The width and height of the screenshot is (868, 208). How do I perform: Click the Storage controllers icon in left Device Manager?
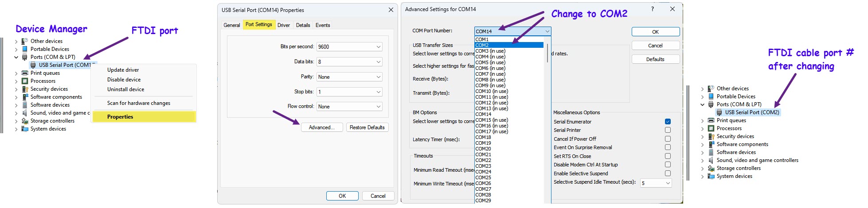click(25, 121)
